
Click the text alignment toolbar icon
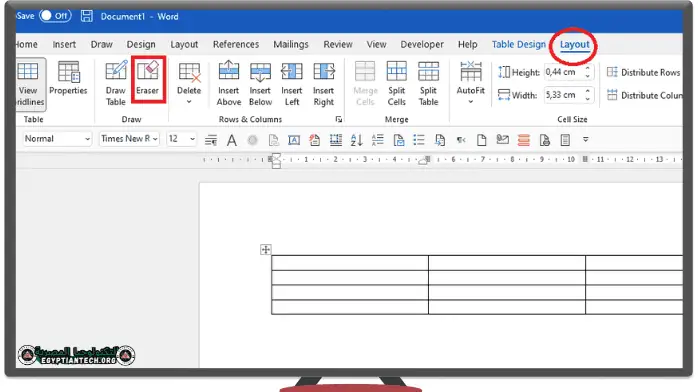coord(211,140)
